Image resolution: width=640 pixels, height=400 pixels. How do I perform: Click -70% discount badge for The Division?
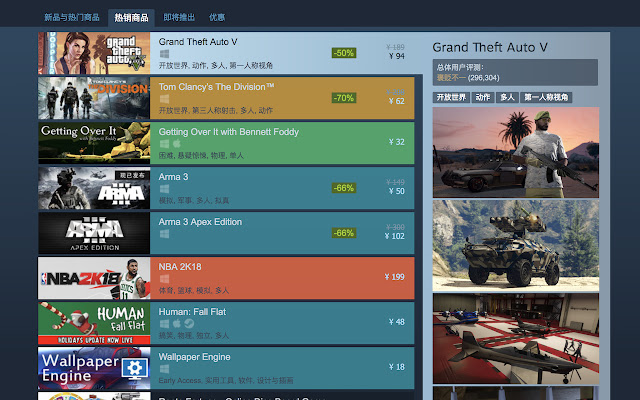[344, 98]
